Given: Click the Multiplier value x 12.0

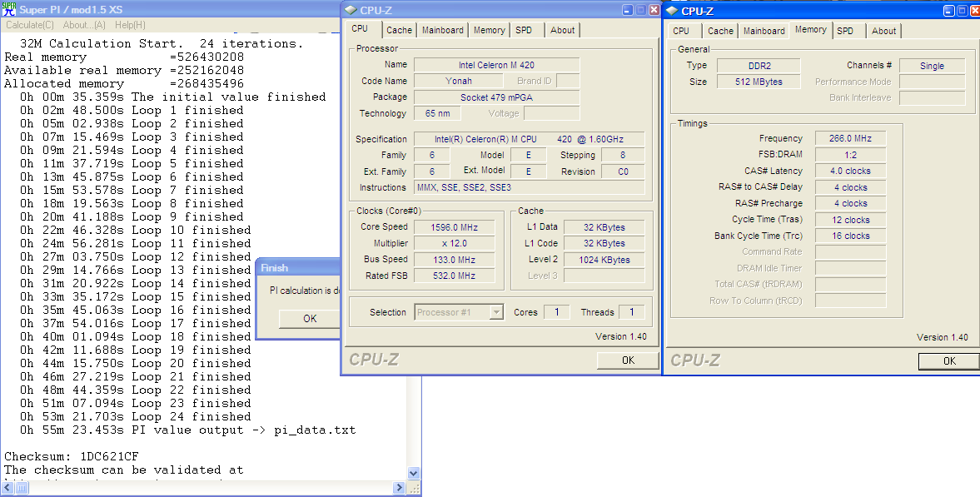Looking at the screenshot, I should [x=454, y=243].
